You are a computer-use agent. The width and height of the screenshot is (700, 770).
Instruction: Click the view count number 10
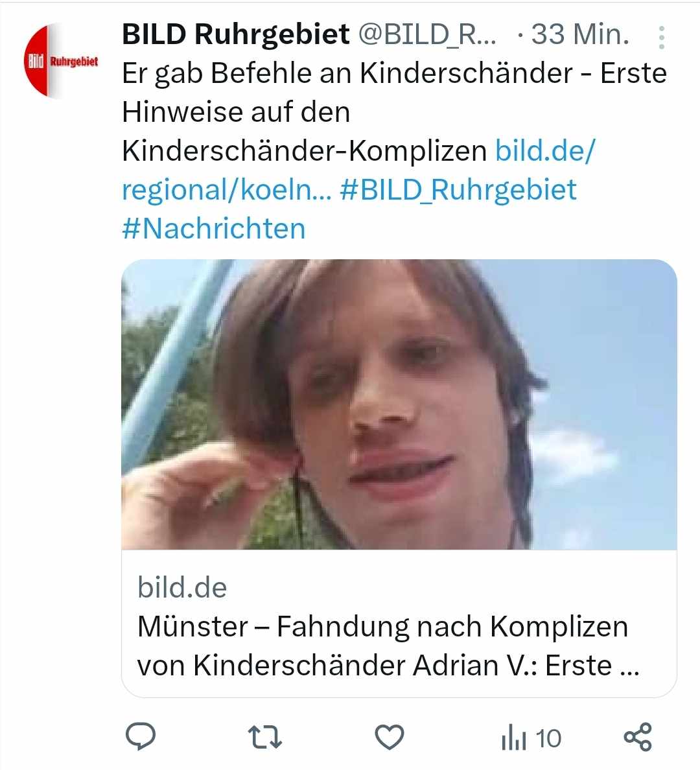pos(548,738)
